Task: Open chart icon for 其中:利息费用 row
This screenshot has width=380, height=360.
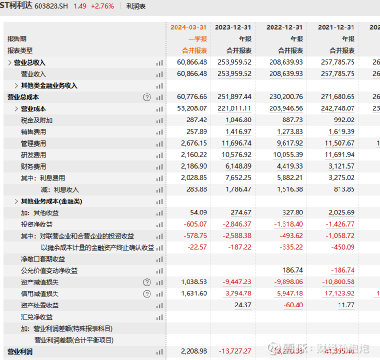Action: [160, 178]
